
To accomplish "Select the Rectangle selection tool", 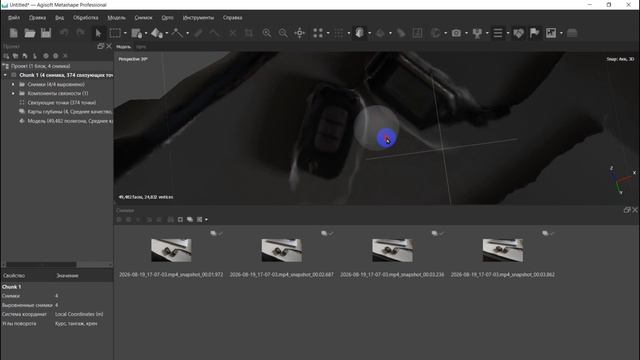I will pos(115,33).
